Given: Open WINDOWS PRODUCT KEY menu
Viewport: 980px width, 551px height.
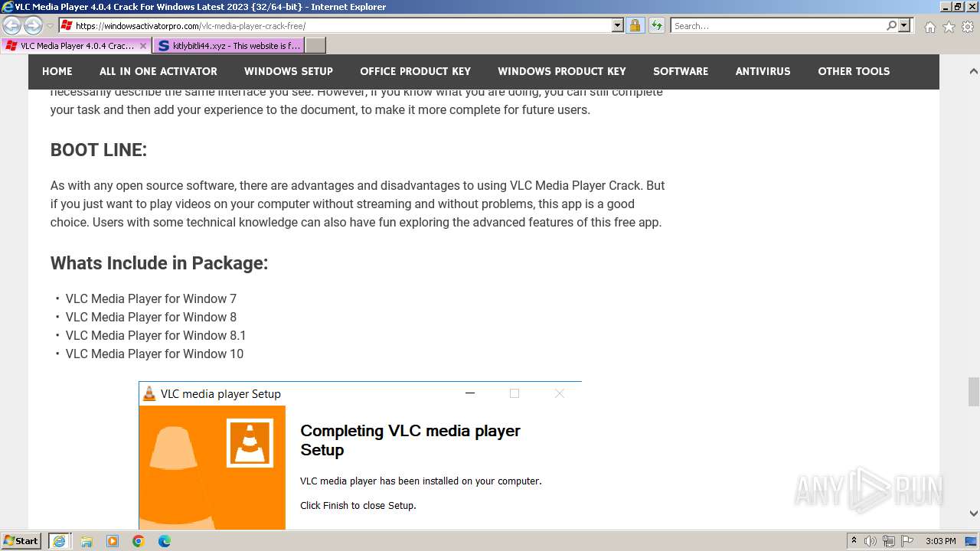Looking at the screenshot, I should click(x=562, y=71).
